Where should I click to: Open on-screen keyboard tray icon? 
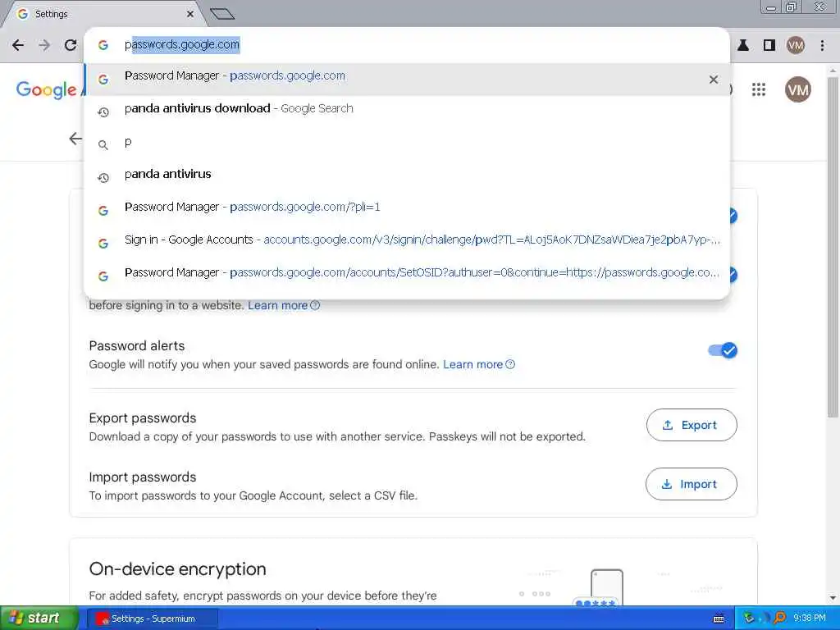(719, 619)
